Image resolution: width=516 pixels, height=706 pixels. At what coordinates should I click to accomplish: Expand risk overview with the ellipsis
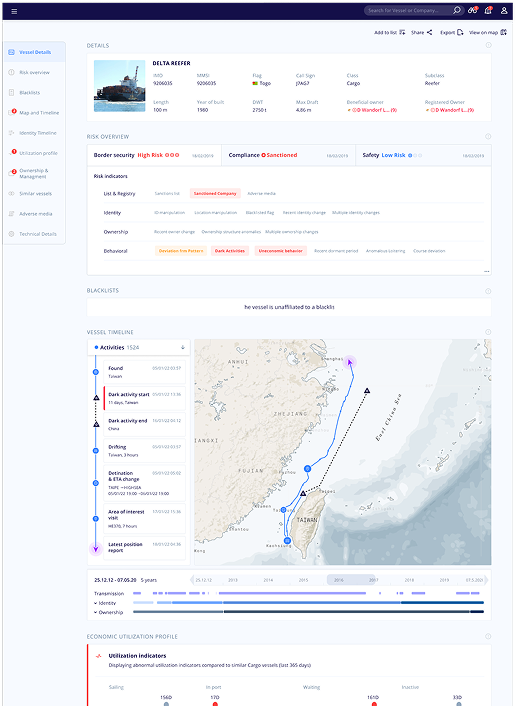[x=486, y=272]
